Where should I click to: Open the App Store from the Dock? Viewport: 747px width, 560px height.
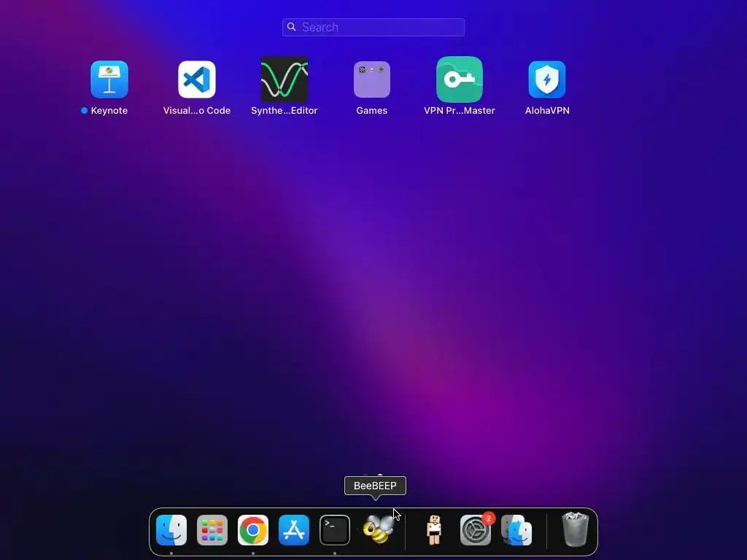294,530
